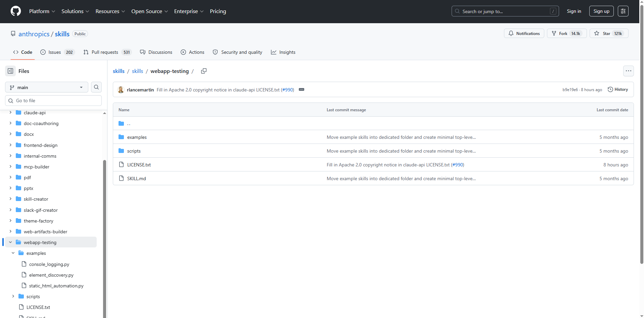Collapse the examples subfolder chevron in tree
Viewport: 644px width, 318px height.
[13, 253]
